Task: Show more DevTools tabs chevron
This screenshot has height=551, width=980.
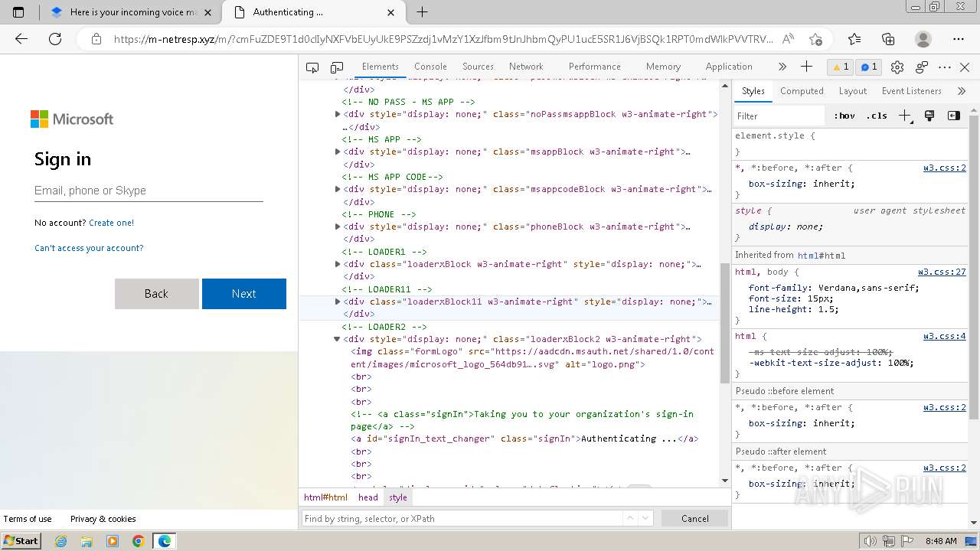Action: click(x=782, y=67)
